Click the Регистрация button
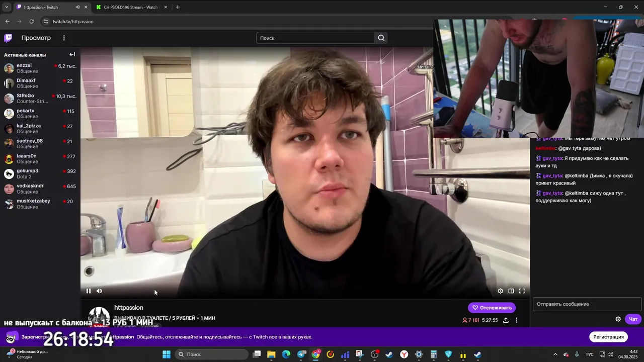Screen dimensions: 644x362 [x=608, y=337]
